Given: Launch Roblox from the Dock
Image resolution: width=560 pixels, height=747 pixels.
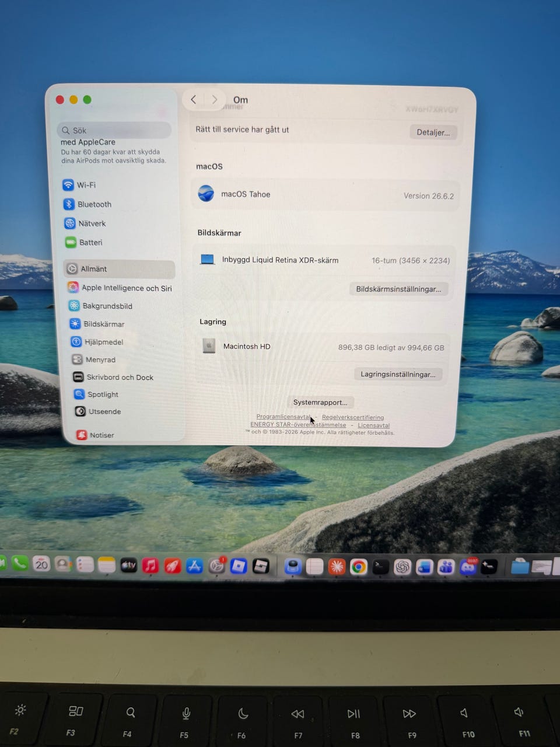Looking at the screenshot, I should tap(239, 566).
